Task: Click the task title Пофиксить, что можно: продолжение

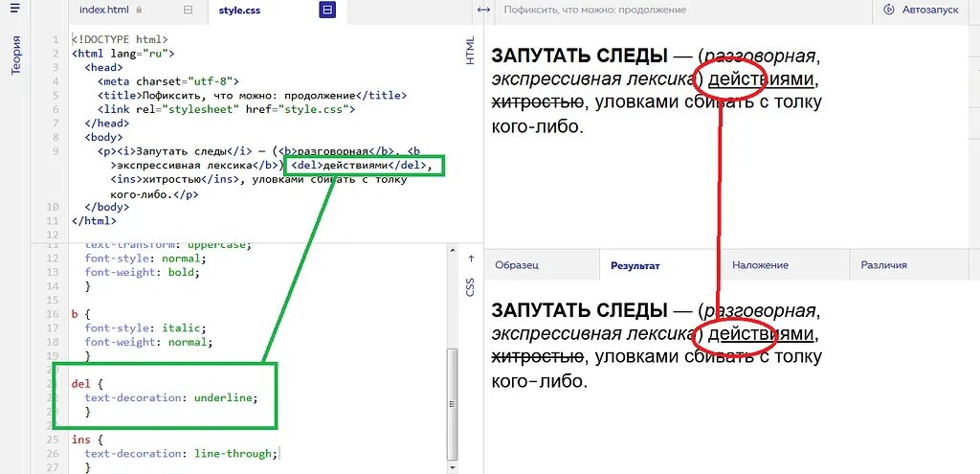Action: pos(594,10)
